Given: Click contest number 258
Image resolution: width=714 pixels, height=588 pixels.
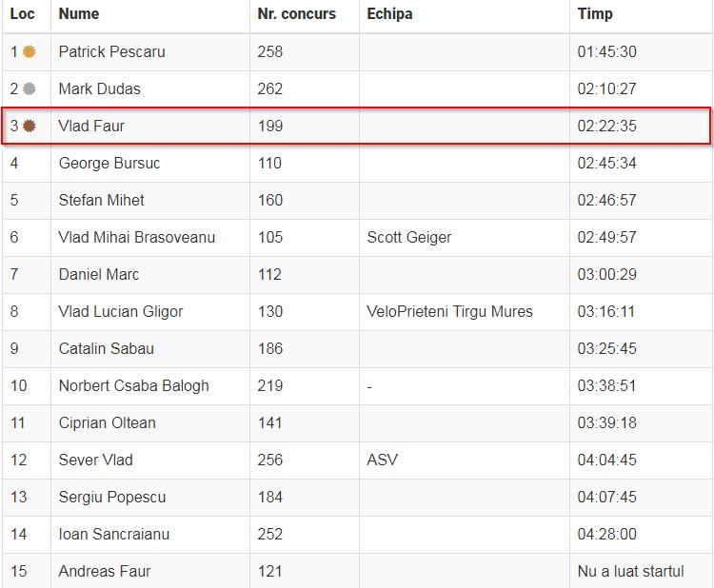Looking at the screenshot, I should pos(270,52).
